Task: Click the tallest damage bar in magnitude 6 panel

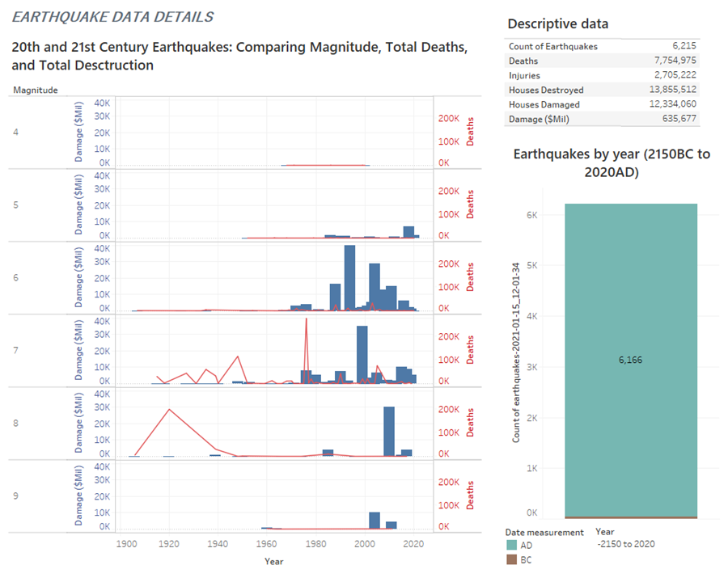Action: coord(350,277)
